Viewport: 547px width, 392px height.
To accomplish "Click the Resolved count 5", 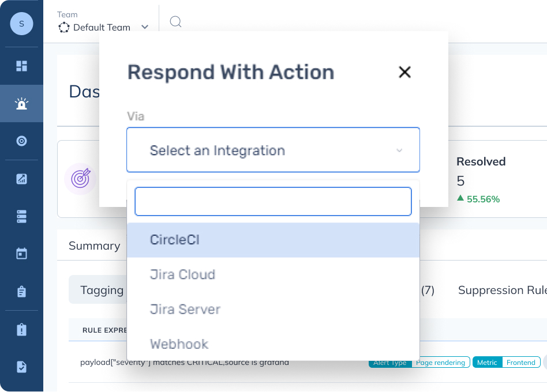I will [460, 181].
